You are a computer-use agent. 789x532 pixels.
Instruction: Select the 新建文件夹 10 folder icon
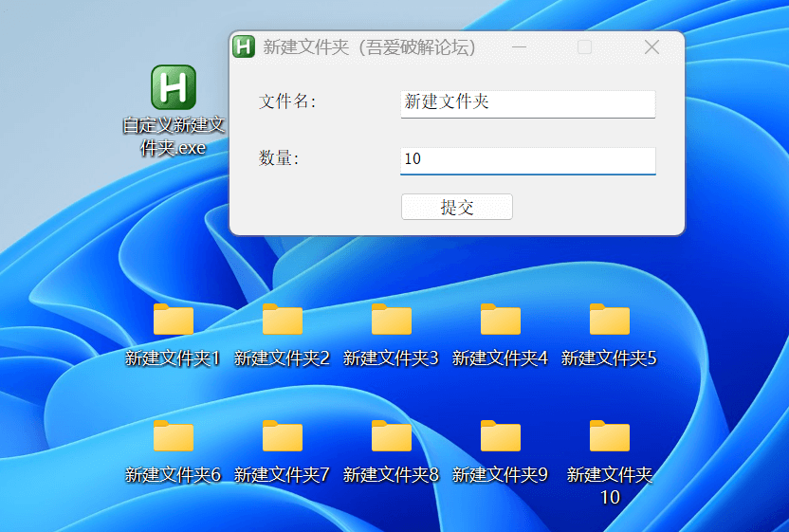[x=610, y=435]
